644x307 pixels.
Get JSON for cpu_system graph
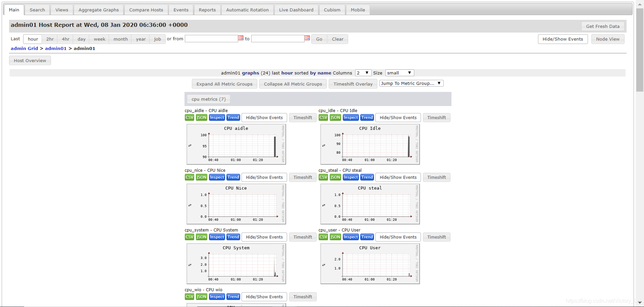[202, 237]
